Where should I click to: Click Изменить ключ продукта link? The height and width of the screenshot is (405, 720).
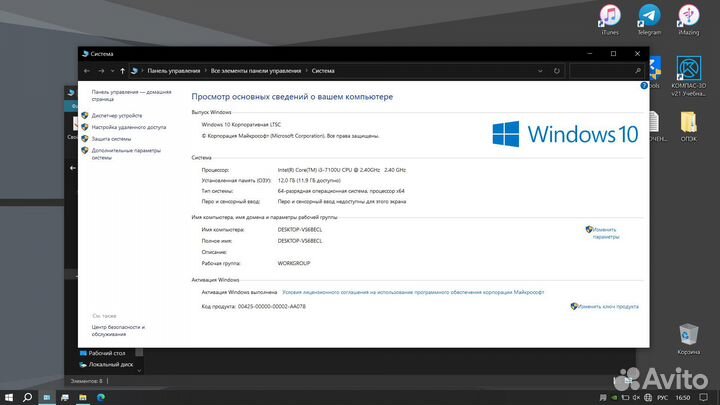608,306
